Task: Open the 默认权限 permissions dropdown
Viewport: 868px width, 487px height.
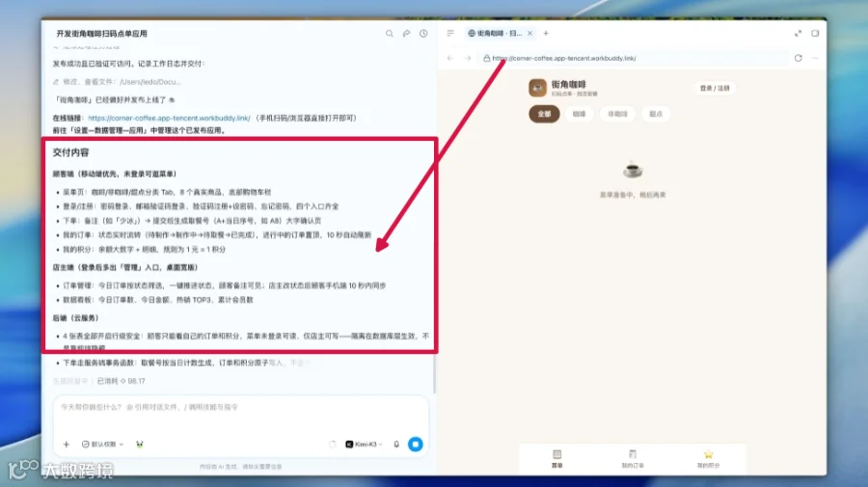Action: click(102, 444)
